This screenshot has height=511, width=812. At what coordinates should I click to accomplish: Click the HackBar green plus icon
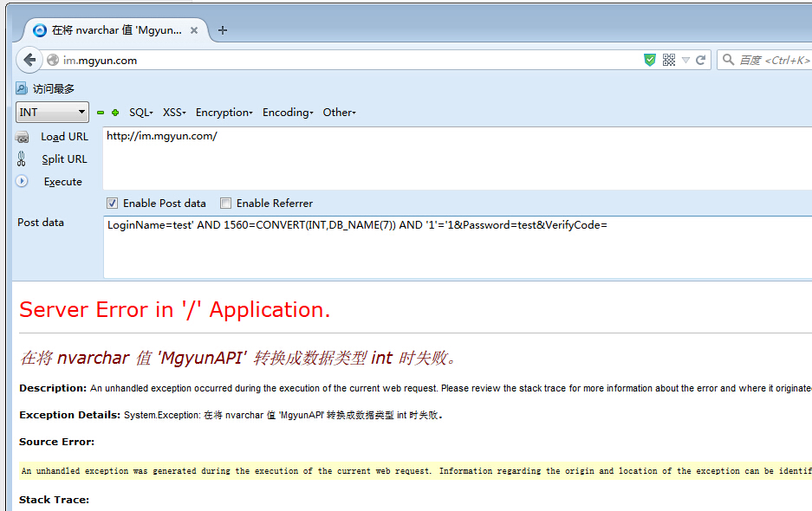click(x=115, y=113)
